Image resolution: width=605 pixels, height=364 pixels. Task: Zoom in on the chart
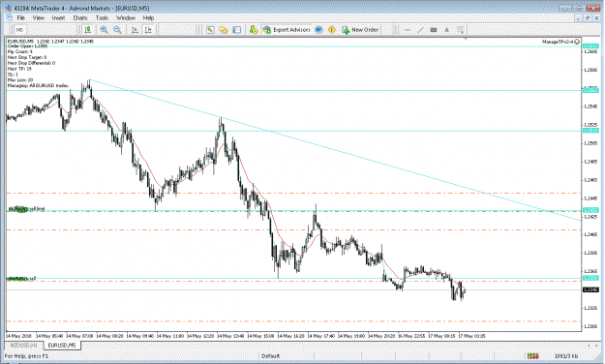click(x=105, y=30)
